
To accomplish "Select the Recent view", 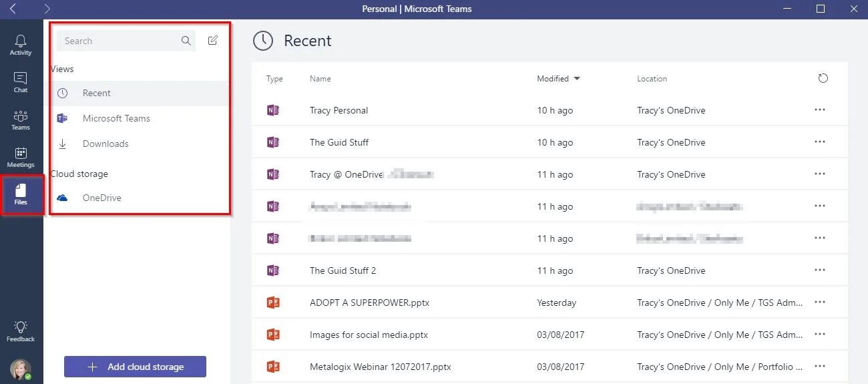I will coord(97,93).
